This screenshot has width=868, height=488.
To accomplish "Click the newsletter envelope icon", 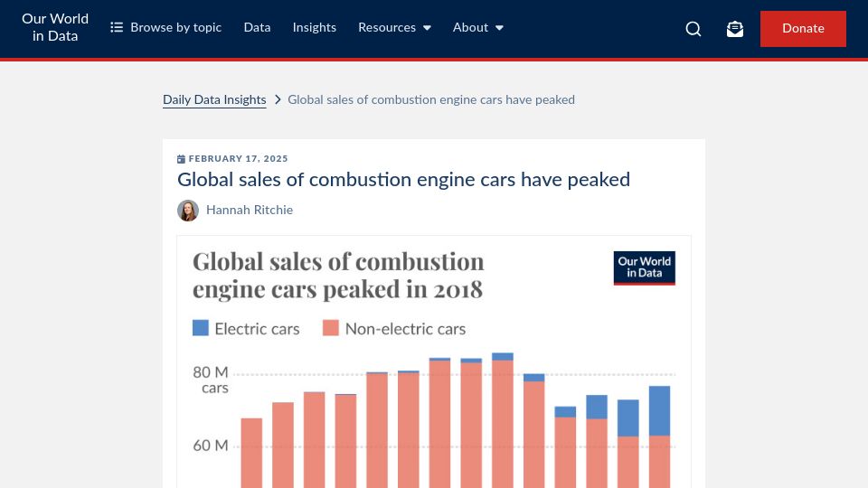I will (734, 29).
